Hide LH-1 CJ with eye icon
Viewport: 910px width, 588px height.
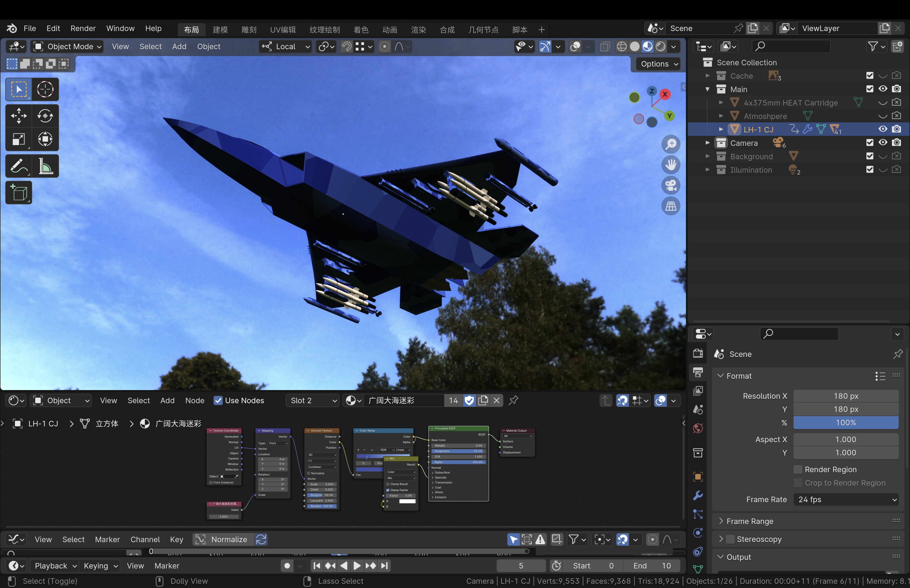[883, 129]
